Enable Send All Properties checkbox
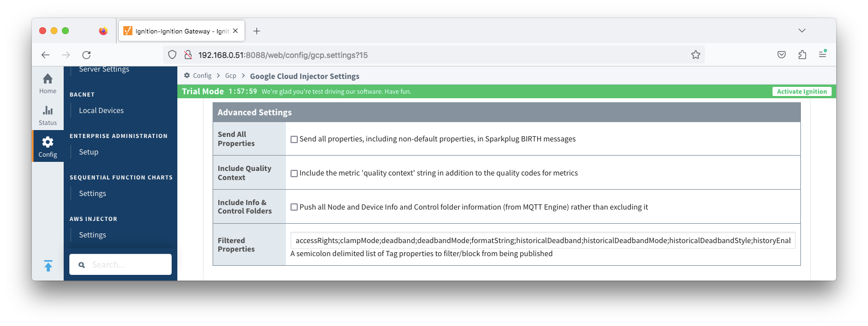868x326 pixels. pyautogui.click(x=294, y=139)
